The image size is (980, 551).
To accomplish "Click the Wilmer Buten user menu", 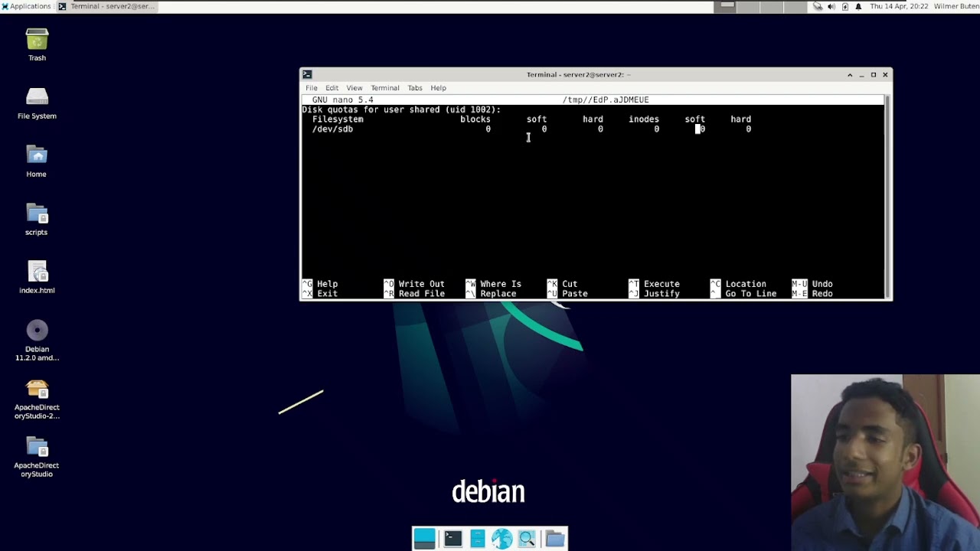I will (x=956, y=6).
